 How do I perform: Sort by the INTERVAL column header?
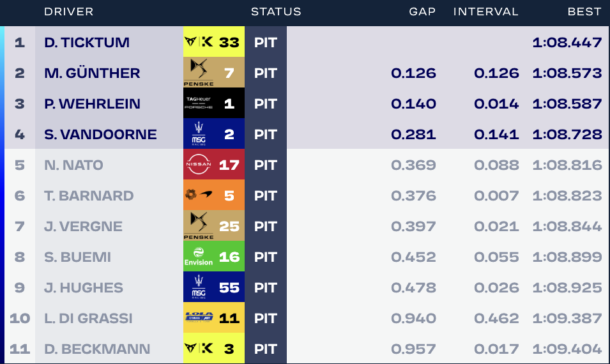486,11
